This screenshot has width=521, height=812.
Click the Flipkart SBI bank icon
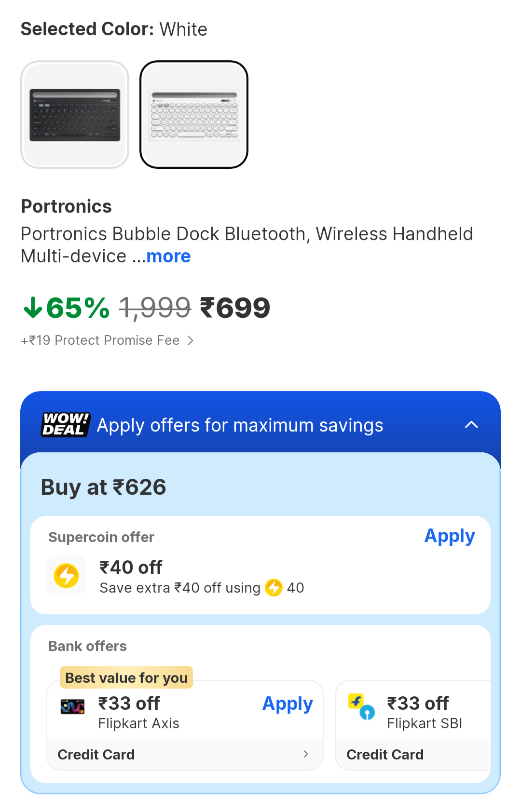point(361,706)
